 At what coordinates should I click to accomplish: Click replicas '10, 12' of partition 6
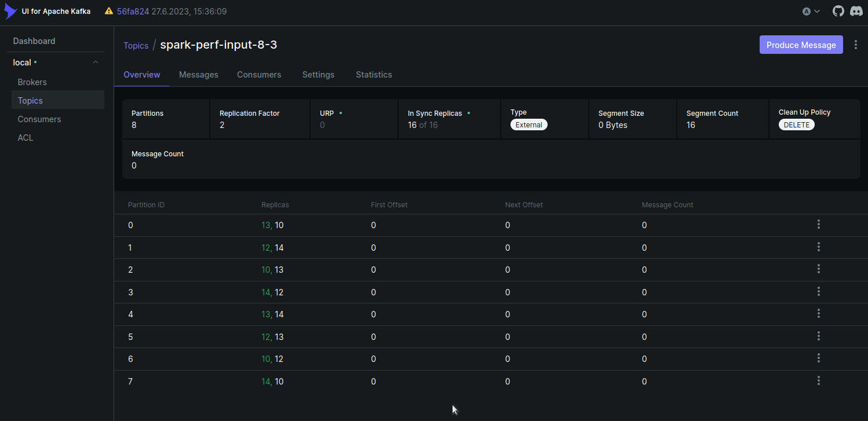272,359
